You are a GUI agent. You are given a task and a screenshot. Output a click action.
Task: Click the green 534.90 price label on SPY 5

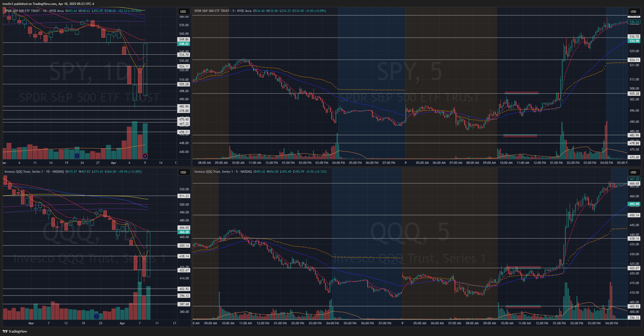coord(634,41)
